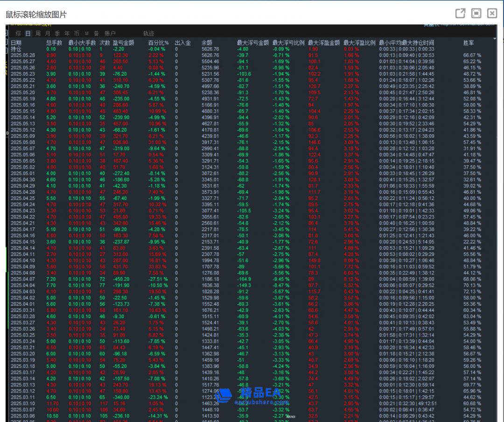Switch to the 周 weekly tab

click(38, 34)
